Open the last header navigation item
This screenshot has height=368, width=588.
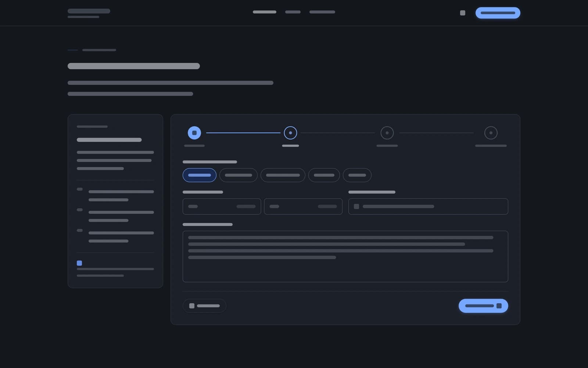coord(322,12)
